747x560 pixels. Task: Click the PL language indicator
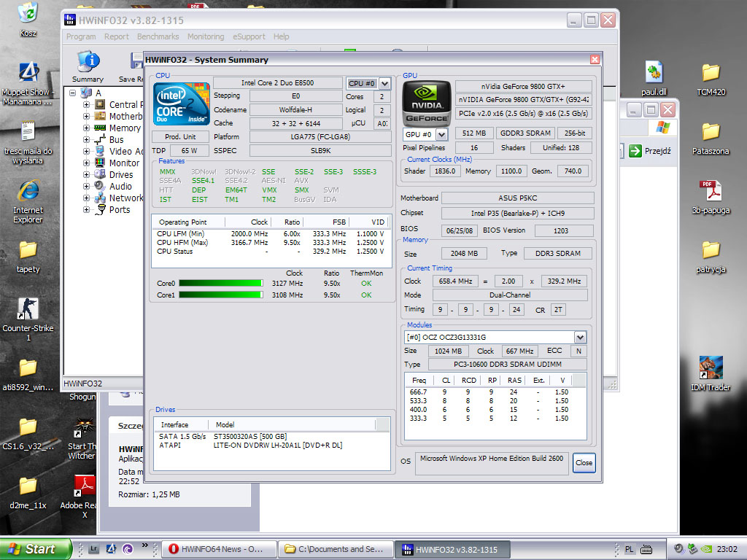click(630, 549)
